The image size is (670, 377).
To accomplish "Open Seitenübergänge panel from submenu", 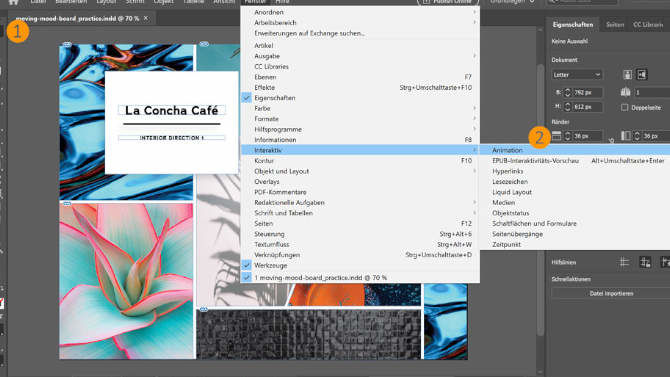I will [x=575, y=234].
